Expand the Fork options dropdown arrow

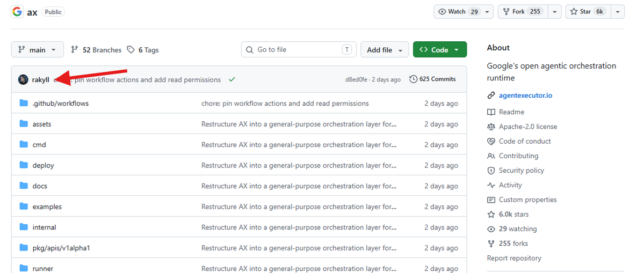tap(554, 12)
